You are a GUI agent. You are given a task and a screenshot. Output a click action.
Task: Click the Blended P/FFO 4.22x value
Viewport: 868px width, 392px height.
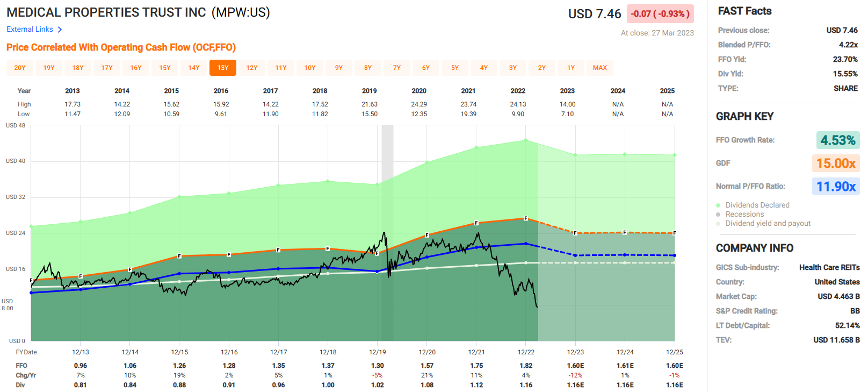(x=848, y=45)
